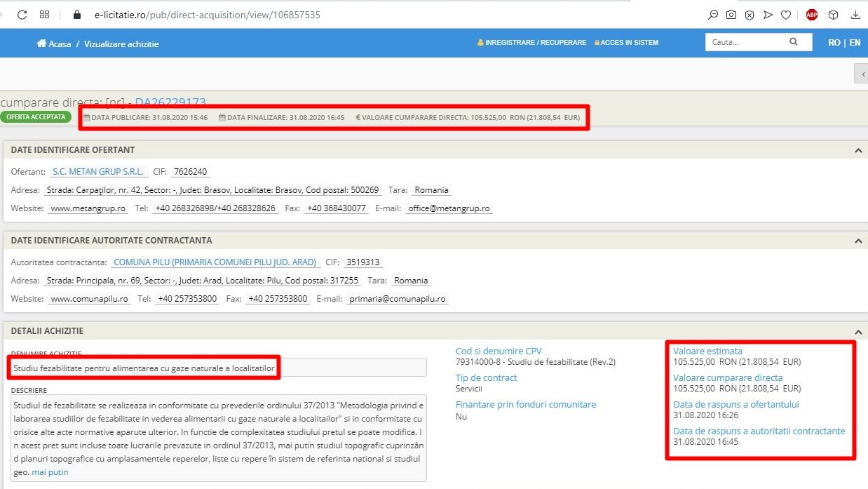Open Inregistrare / Recuperare

(531, 43)
